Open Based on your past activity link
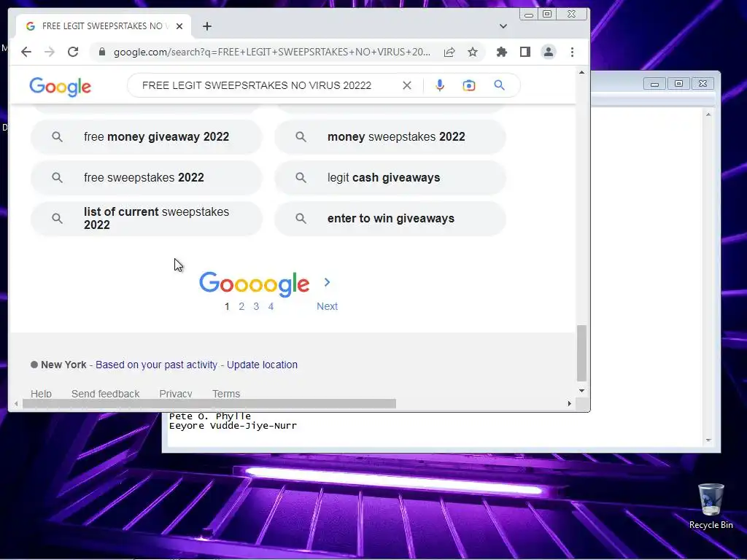The width and height of the screenshot is (747, 560). 156,365
